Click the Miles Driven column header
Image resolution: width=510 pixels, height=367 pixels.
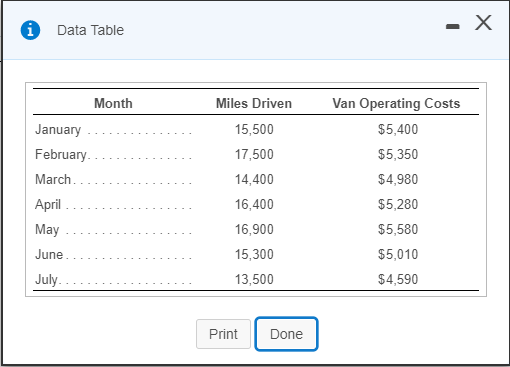pyautogui.click(x=254, y=103)
